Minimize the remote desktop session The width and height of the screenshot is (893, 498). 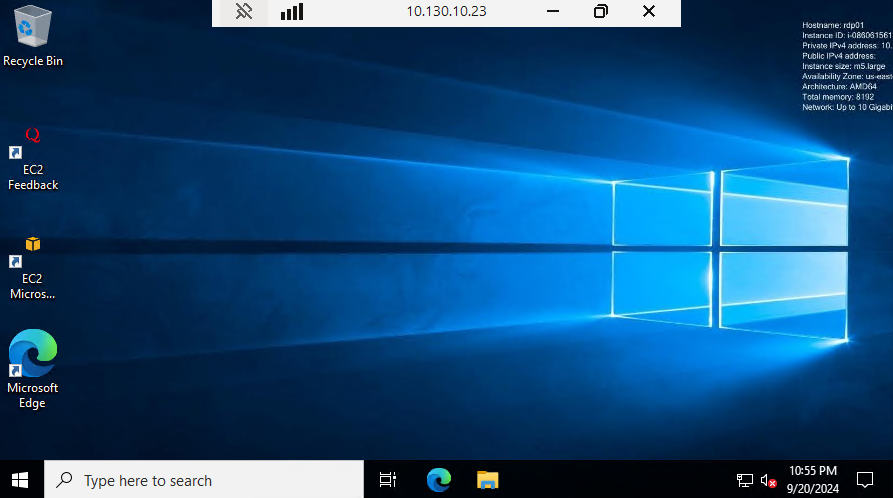(x=552, y=12)
